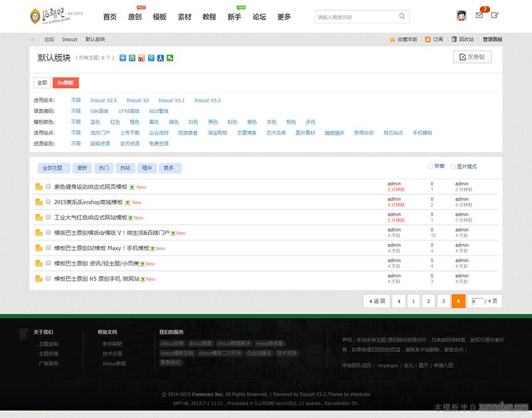Click the RSS 订阅 feed icon
This screenshot has width=532, height=418.
click(x=428, y=40)
